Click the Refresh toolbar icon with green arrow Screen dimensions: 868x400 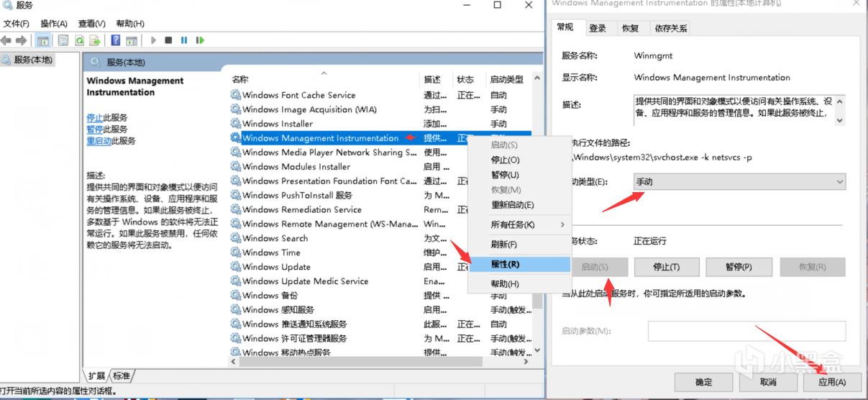click(x=79, y=40)
